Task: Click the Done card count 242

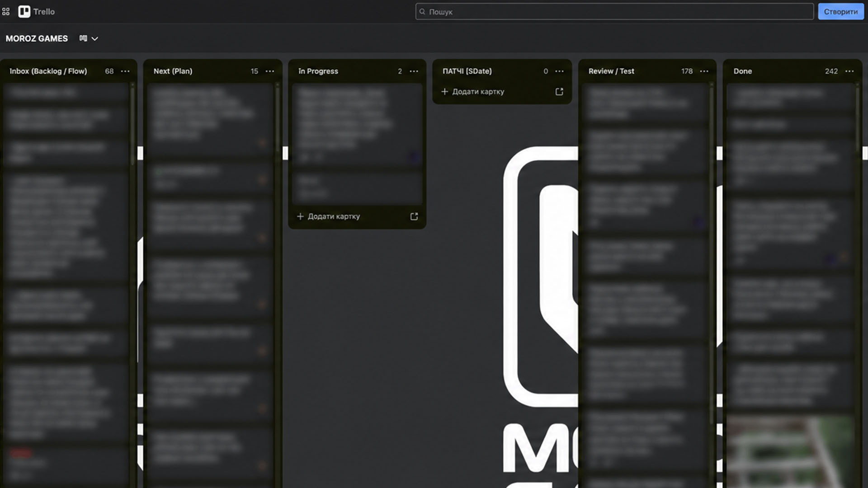Action: tap(831, 71)
